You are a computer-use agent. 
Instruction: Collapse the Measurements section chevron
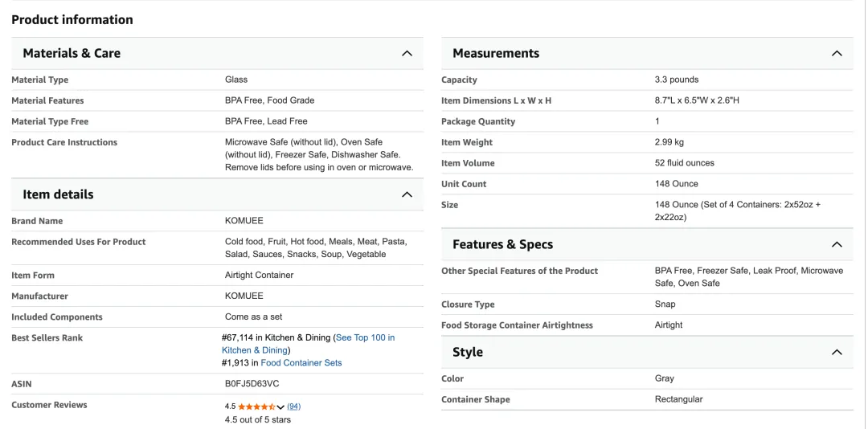pyautogui.click(x=837, y=54)
